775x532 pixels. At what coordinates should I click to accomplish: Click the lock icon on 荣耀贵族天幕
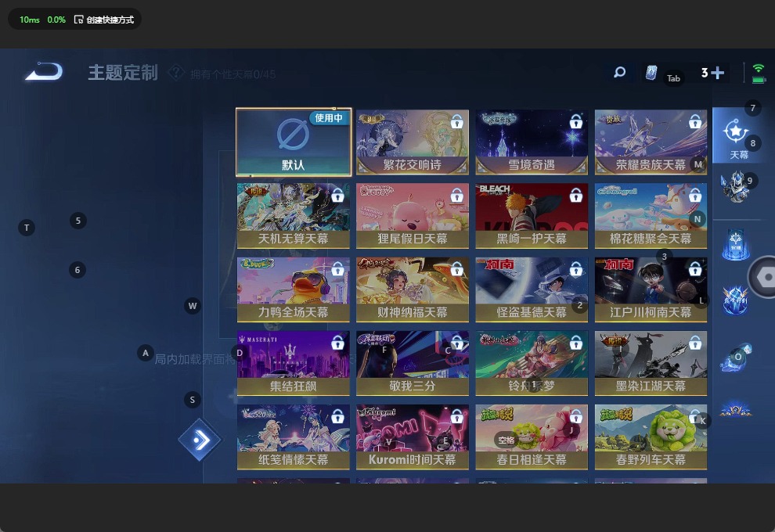tap(695, 121)
